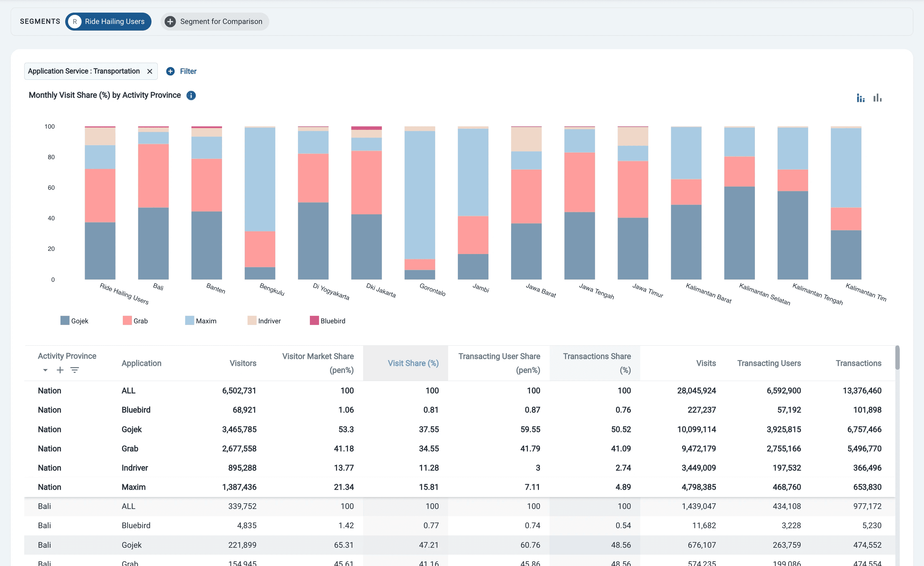Click Bali Gojek visit share 47.21

(429, 545)
